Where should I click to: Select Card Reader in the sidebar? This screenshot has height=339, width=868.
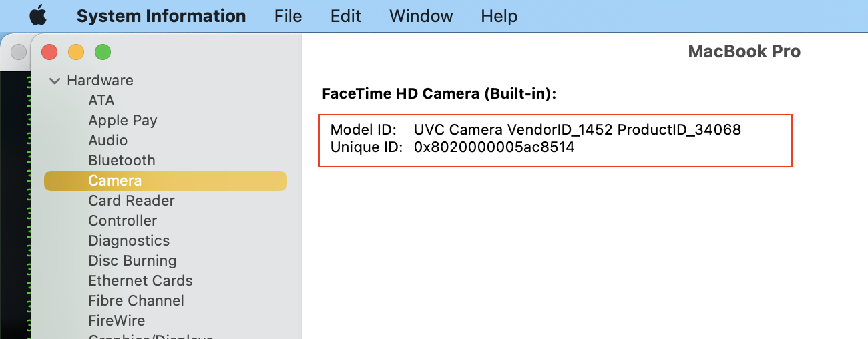(132, 201)
